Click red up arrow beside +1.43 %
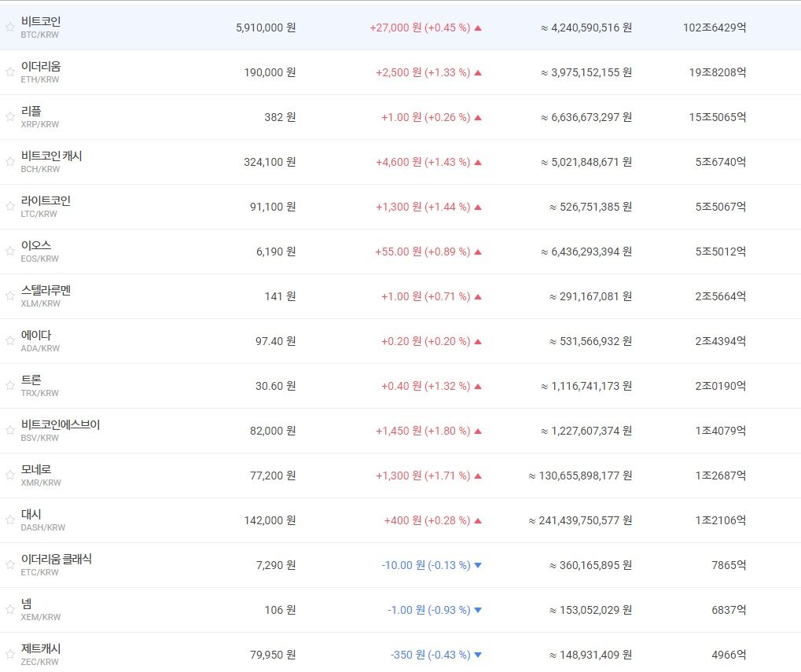 click(478, 163)
